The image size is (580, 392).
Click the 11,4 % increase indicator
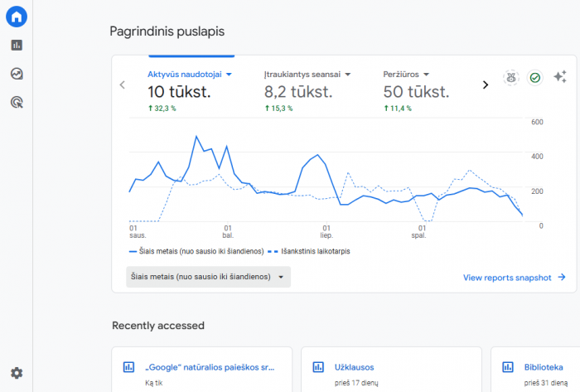(398, 109)
